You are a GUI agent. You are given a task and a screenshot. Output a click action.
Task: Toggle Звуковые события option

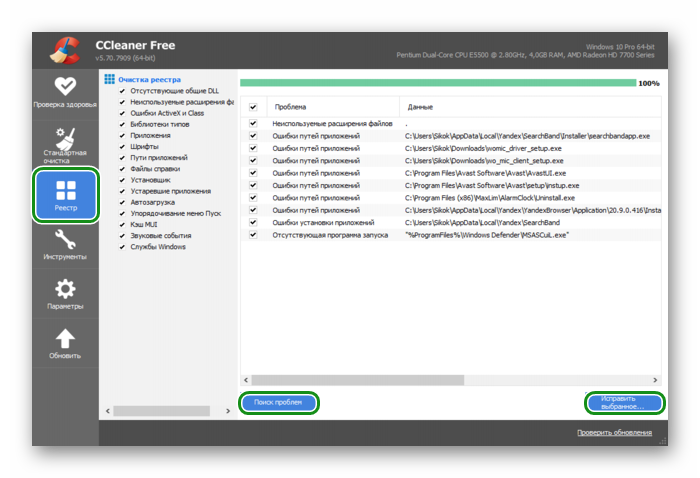122,236
